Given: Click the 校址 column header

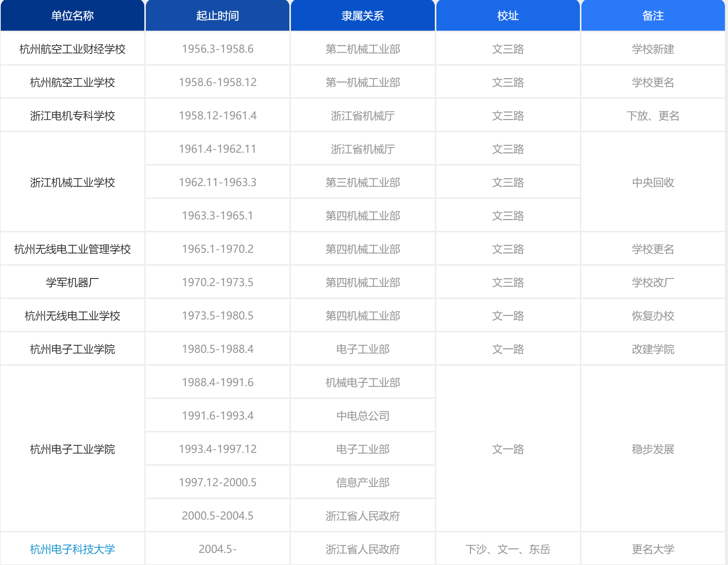Looking at the screenshot, I should [x=507, y=16].
